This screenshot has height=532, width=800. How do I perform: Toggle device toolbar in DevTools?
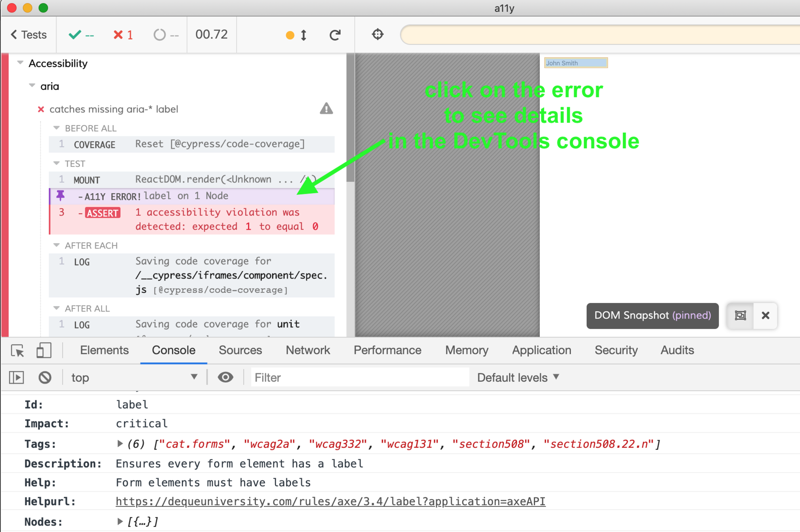click(x=44, y=350)
